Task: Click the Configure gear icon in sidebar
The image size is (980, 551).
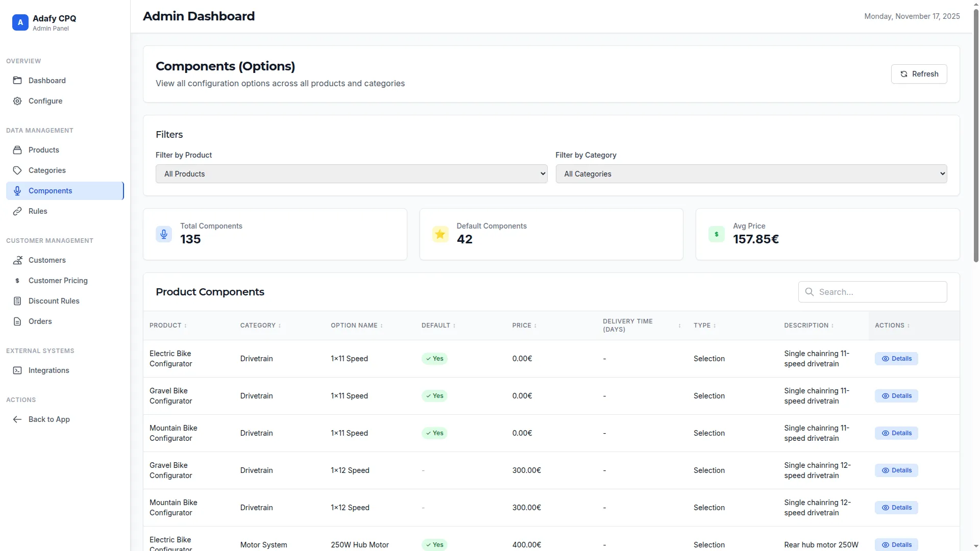Action: pos(17,101)
